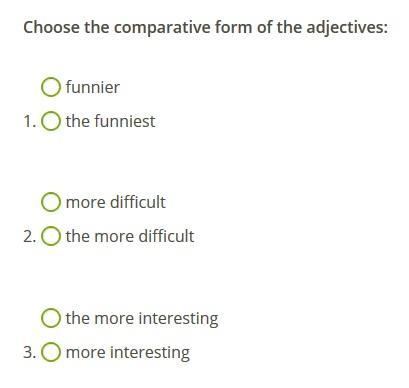Select the 'the funniest' radio button
Image resolution: width=409 pixels, height=388 pixels.
click(51, 121)
